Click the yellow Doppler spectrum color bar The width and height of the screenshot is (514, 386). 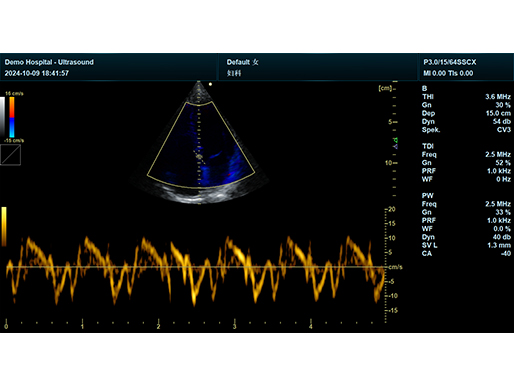click(x=4, y=227)
